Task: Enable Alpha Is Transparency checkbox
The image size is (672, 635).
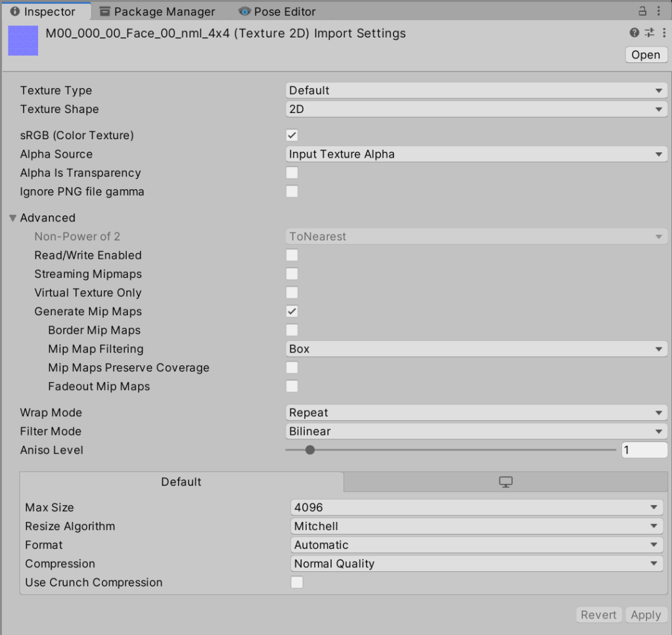Action: tap(292, 173)
